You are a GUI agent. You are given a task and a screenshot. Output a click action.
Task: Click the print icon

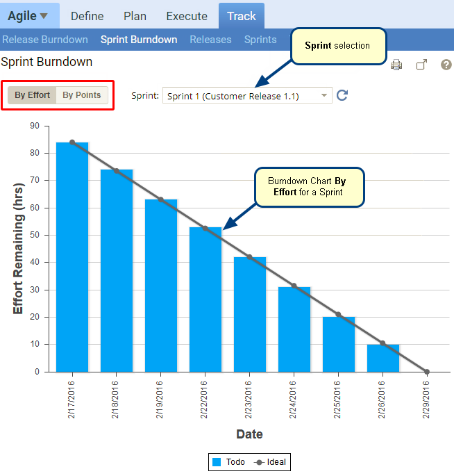pos(396,65)
